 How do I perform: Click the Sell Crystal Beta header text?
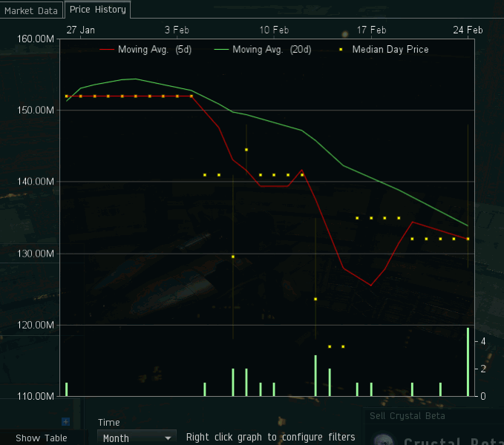click(x=408, y=416)
